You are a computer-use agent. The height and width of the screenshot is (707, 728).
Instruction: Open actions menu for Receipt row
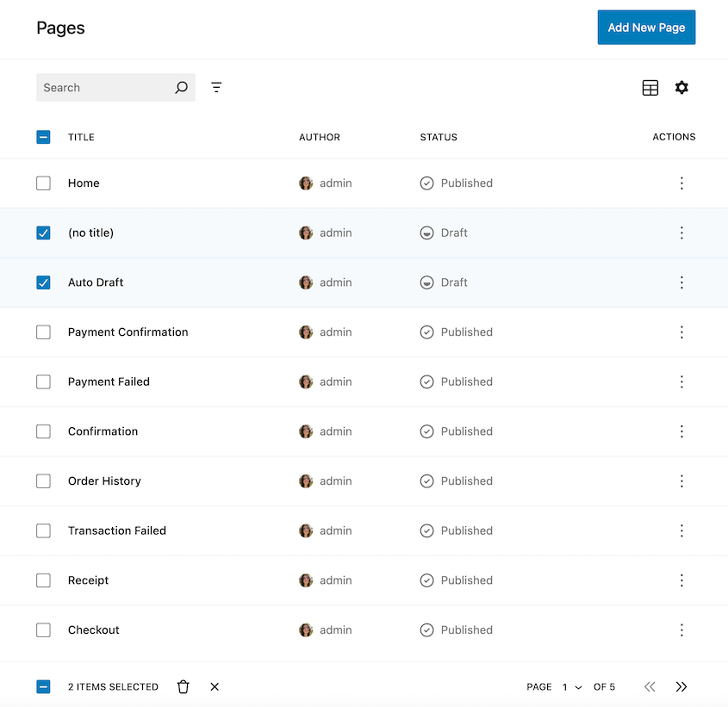pos(681,580)
